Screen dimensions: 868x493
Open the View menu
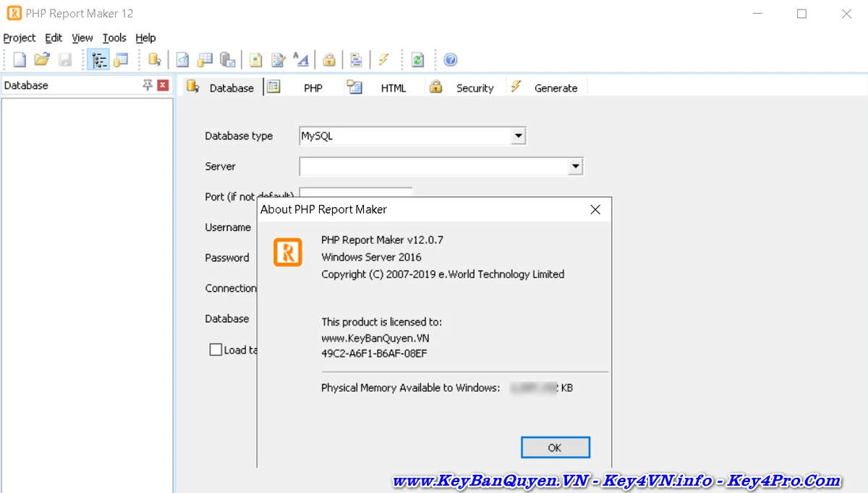pyautogui.click(x=82, y=38)
